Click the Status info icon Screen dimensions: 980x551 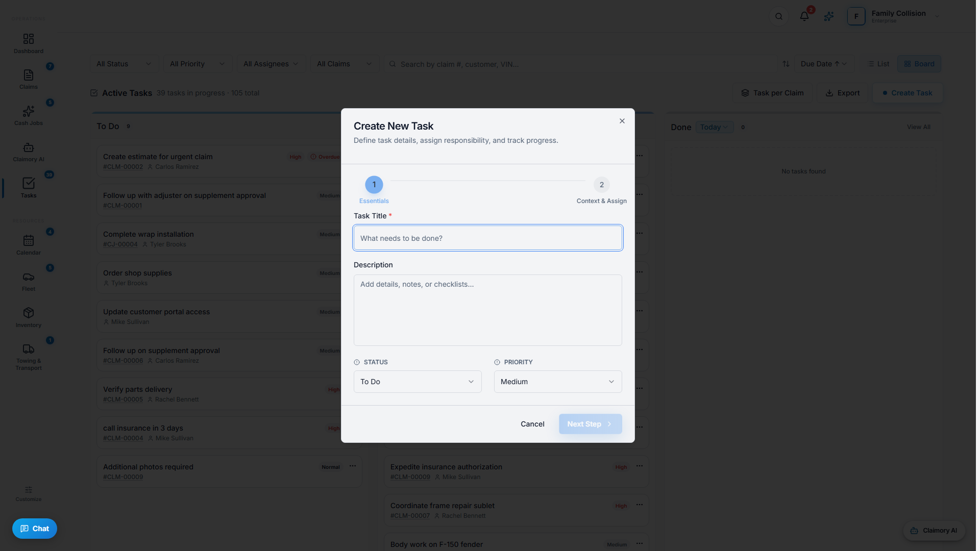pyautogui.click(x=357, y=362)
